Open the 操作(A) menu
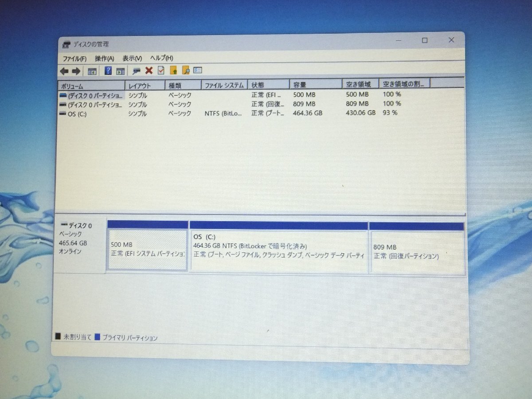532x399 pixels. pos(104,59)
